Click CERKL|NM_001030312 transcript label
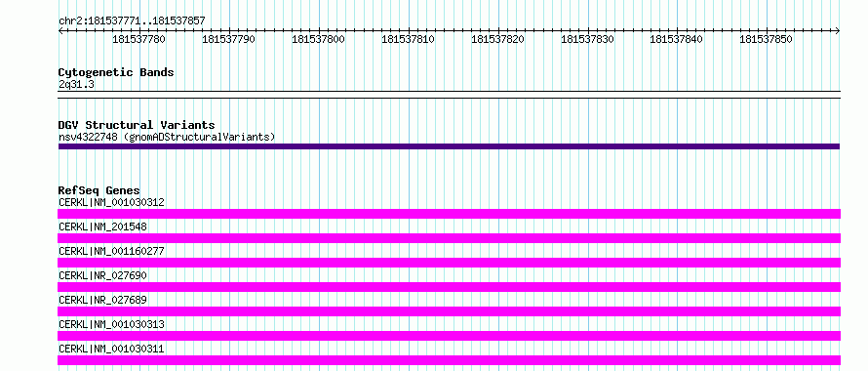This screenshot has width=868, height=371. [111, 202]
